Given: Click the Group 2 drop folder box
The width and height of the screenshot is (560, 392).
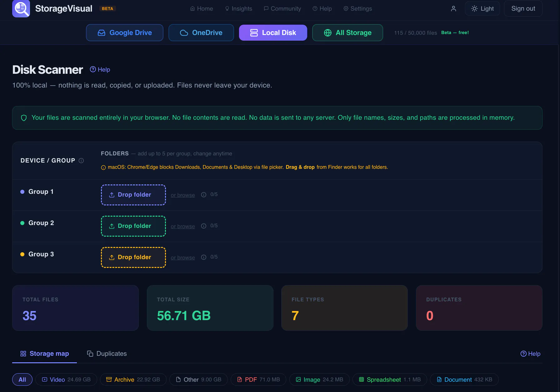Looking at the screenshot, I should coord(133,226).
